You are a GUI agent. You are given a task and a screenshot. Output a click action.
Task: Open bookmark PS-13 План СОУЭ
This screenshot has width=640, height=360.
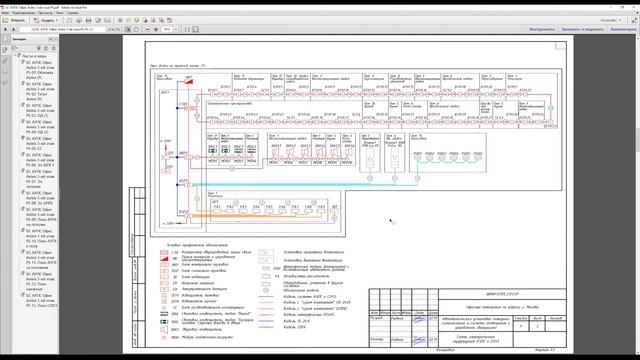click(41, 300)
